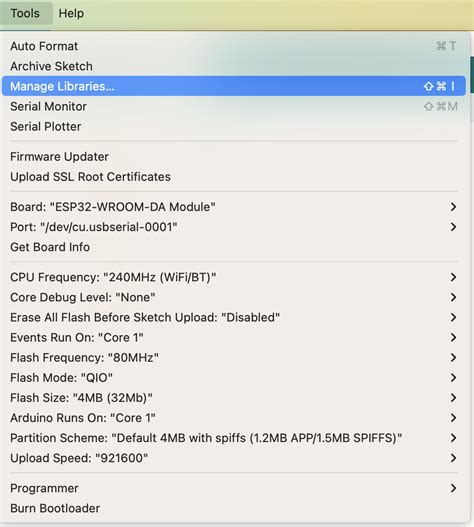Image resolution: width=474 pixels, height=527 pixels.
Task: Expand the CPU Frequency 240MHz submenu
Action: point(234,277)
